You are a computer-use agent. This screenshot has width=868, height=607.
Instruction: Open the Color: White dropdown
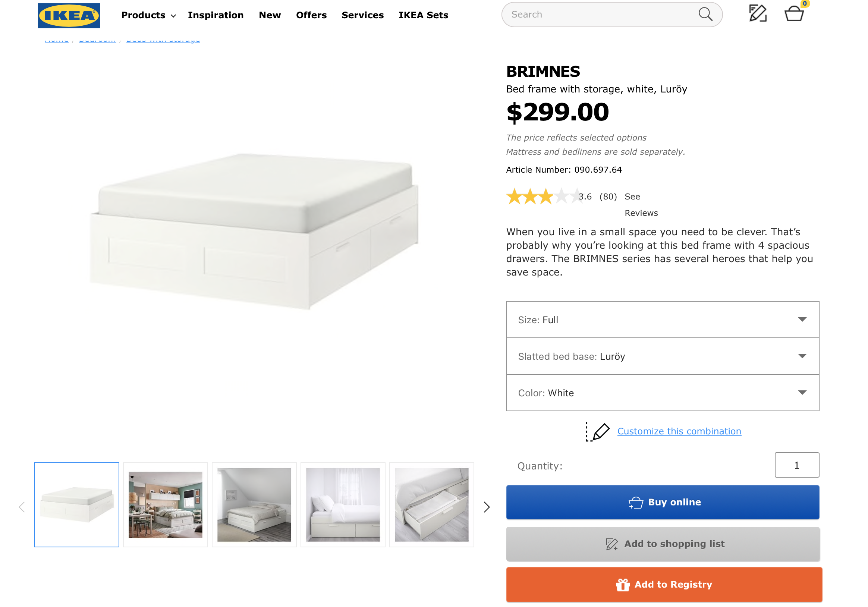662,393
